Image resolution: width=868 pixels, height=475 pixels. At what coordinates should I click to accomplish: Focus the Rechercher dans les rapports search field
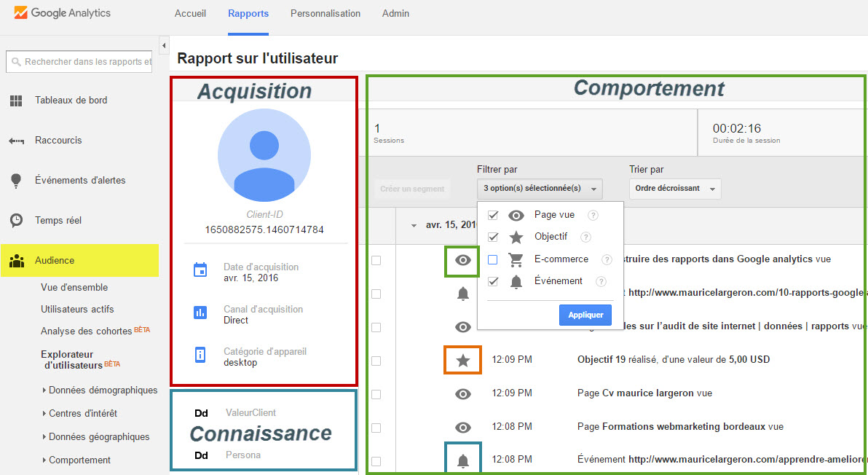(79, 61)
